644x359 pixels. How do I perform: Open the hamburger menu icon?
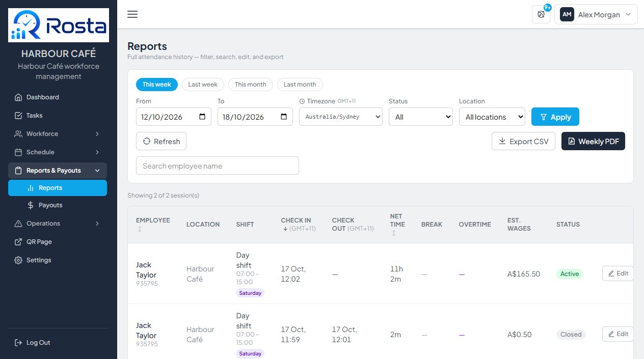coord(132,14)
